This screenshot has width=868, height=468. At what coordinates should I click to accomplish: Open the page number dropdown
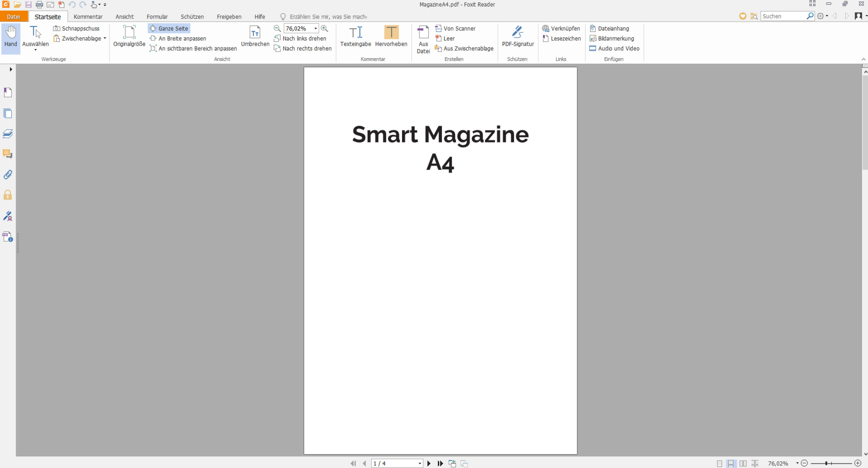click(x=419, y=464)
